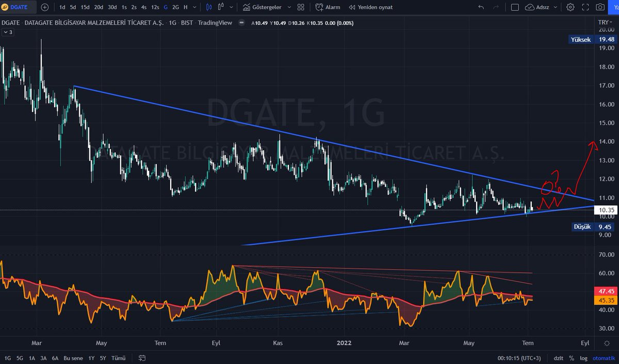Screen dimensions: 619x364
Task: Select the active G daily interval
Action: point(166,7)
